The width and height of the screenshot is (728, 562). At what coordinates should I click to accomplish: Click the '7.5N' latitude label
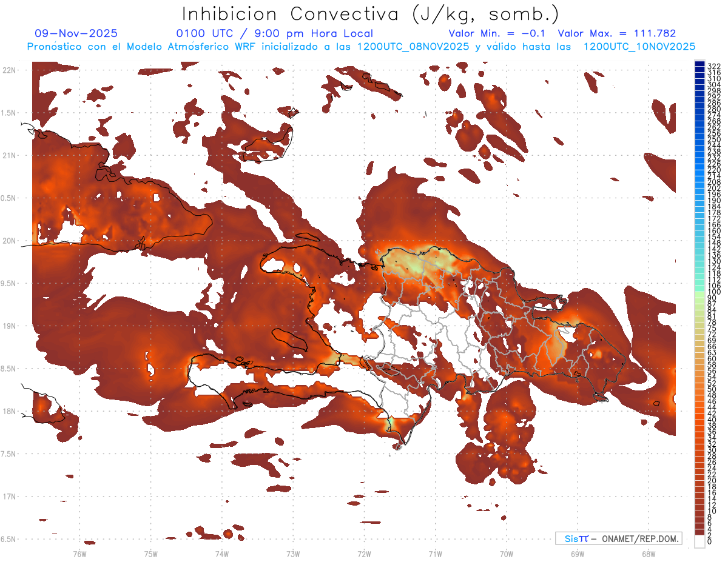tap(9, 453)
